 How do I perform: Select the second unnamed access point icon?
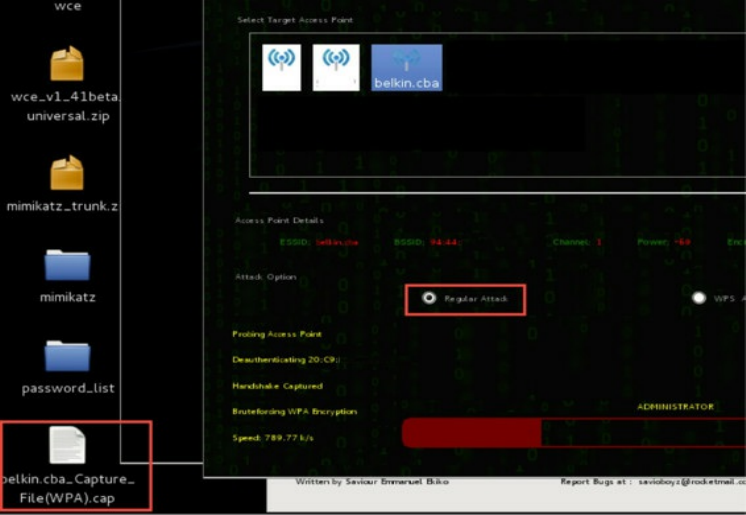coord(336,68)
